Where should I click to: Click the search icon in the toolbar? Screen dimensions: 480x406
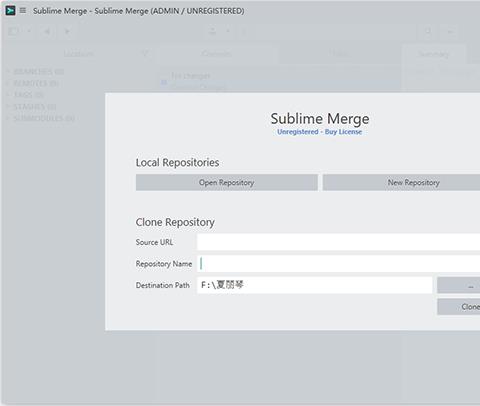pos(428,31)
